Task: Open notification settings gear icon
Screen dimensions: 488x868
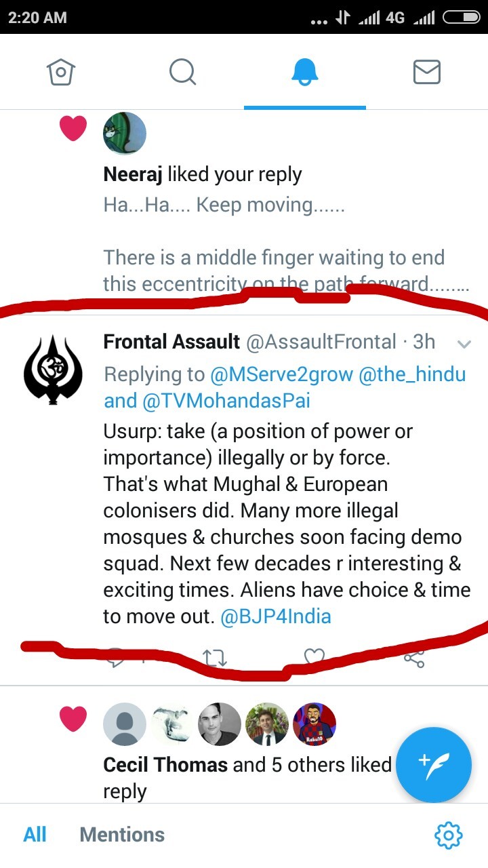Action: point(448,834)
